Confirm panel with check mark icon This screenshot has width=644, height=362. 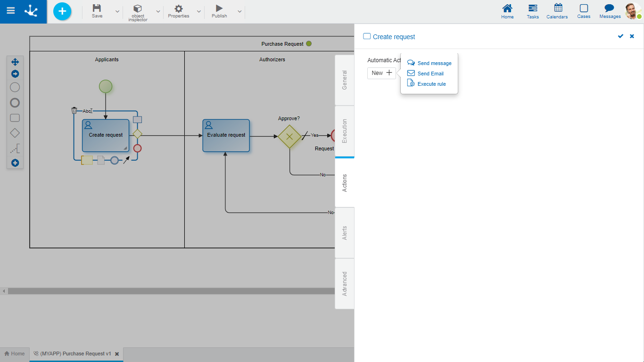point(620,36)
